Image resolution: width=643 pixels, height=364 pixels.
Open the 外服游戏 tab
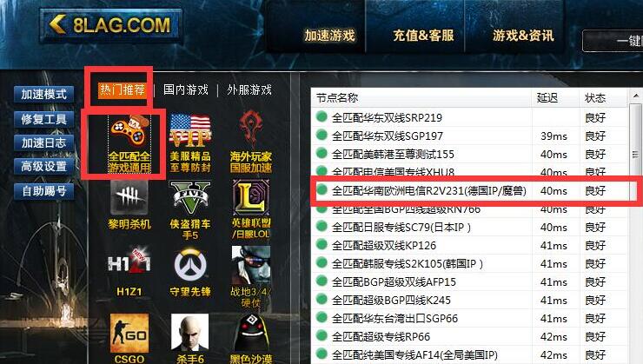click(249, 89)
